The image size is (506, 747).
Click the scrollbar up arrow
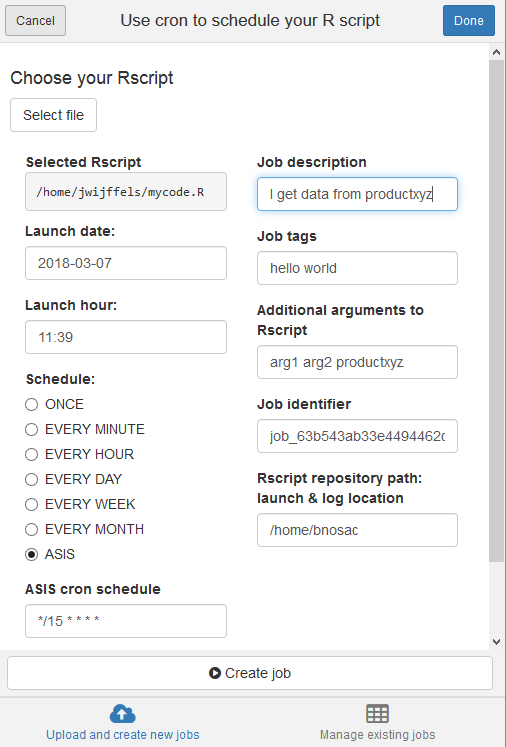[x=496, y=52]
